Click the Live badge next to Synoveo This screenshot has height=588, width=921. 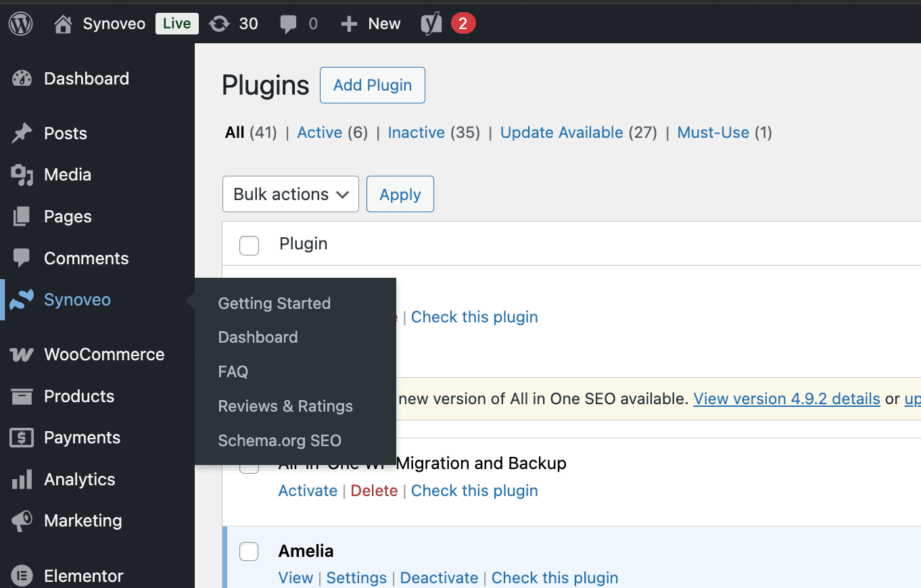point(176,23)
